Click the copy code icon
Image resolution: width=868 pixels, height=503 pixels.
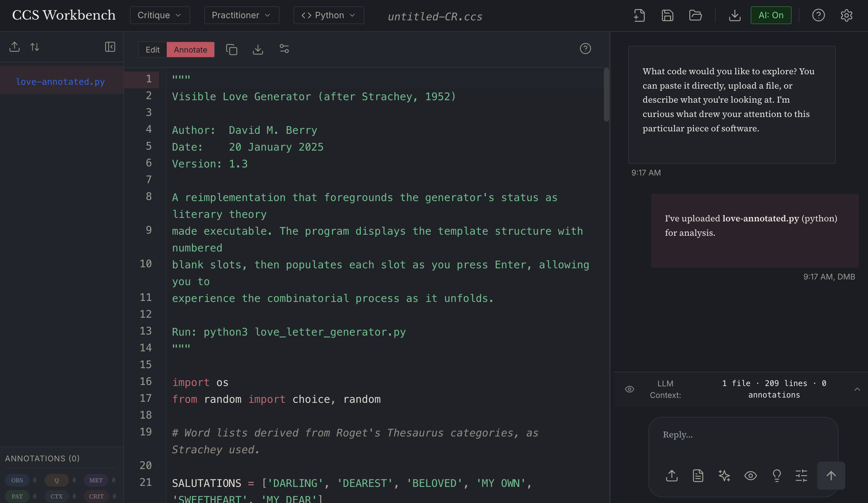coord(232,49)
